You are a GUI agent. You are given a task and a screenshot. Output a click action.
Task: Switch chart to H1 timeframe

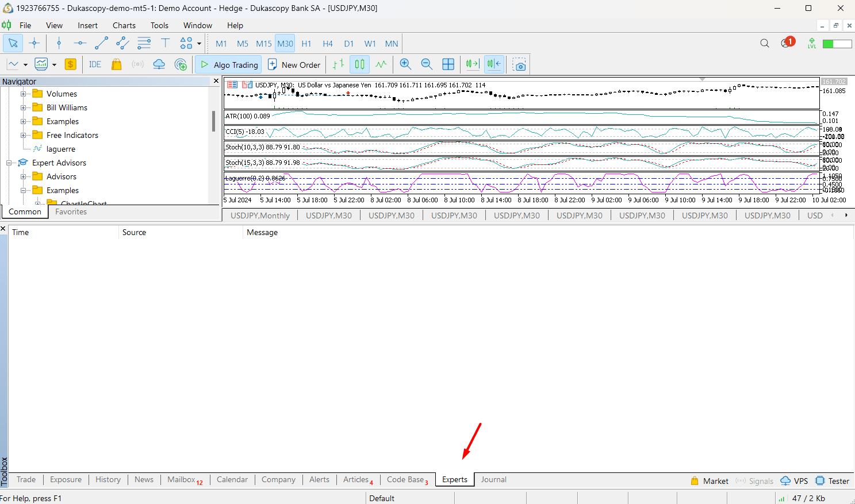(306, 44)
